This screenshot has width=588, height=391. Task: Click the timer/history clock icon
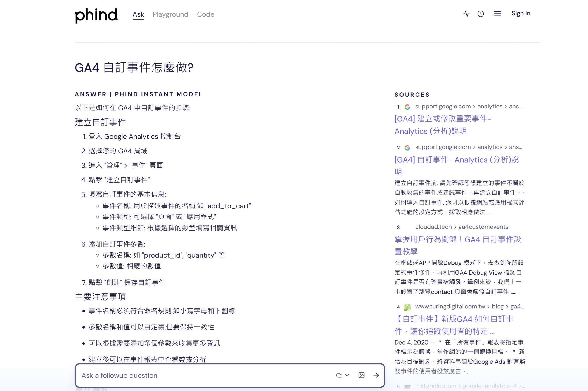(480, 14)
